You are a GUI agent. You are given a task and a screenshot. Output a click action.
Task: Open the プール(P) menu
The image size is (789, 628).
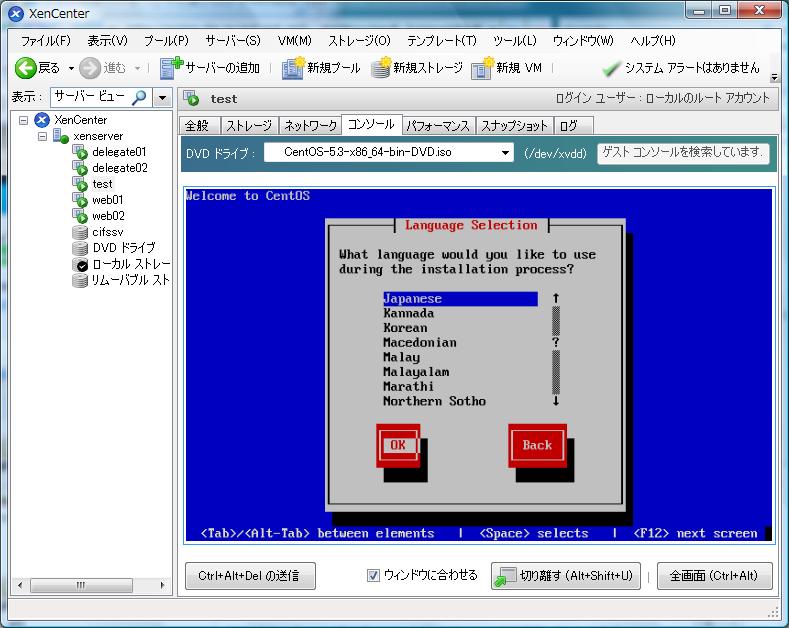[166, 41]
